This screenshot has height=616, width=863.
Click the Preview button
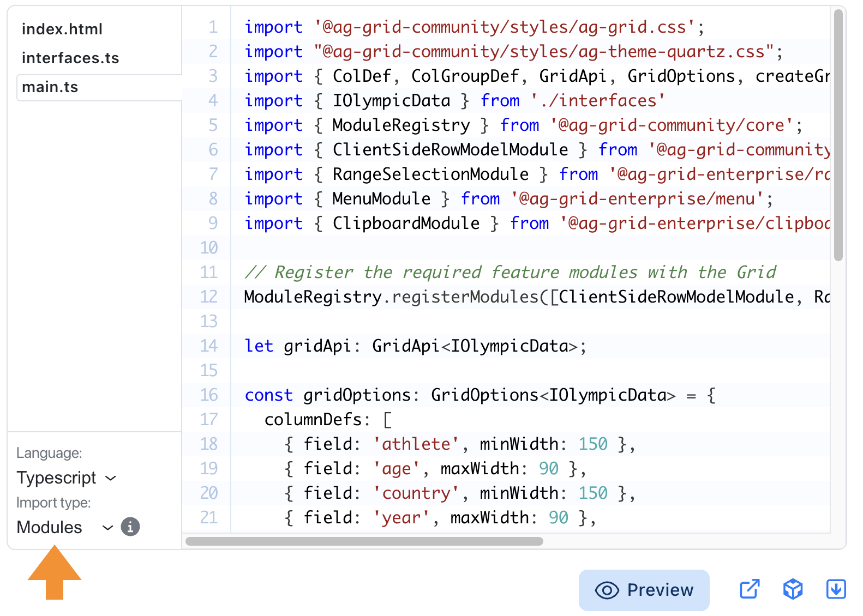coord(644,590)
